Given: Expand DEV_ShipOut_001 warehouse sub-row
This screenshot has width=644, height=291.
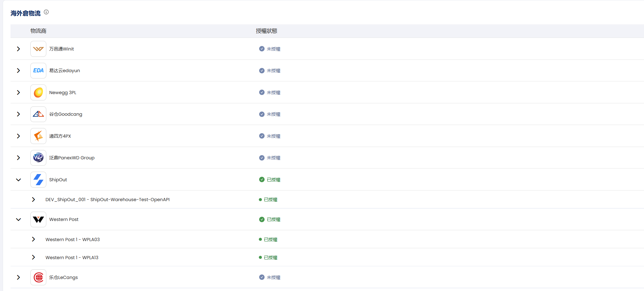Looking at the screenshot, I should point(33,200).
